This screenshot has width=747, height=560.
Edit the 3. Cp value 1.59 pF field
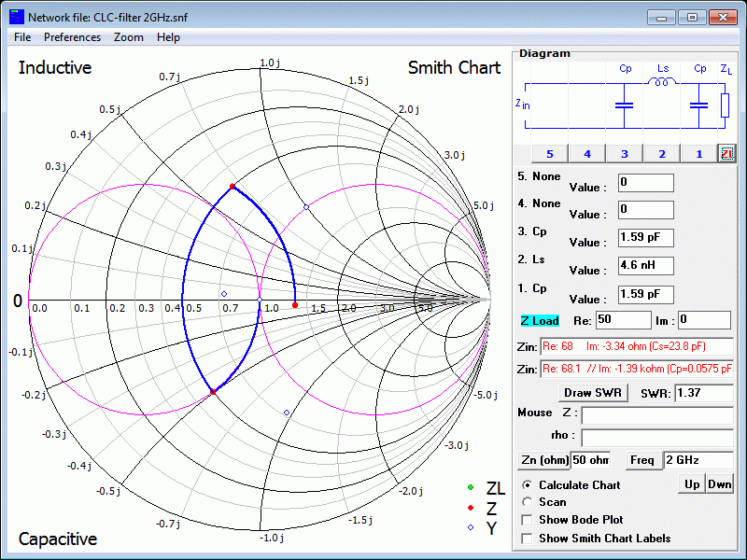[x=645, y=238]
